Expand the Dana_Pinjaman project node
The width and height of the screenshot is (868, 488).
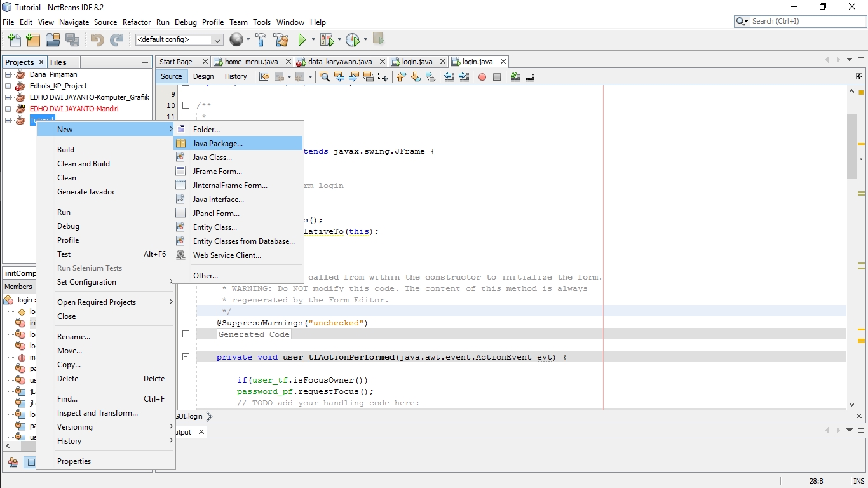(x=8, y=74)
